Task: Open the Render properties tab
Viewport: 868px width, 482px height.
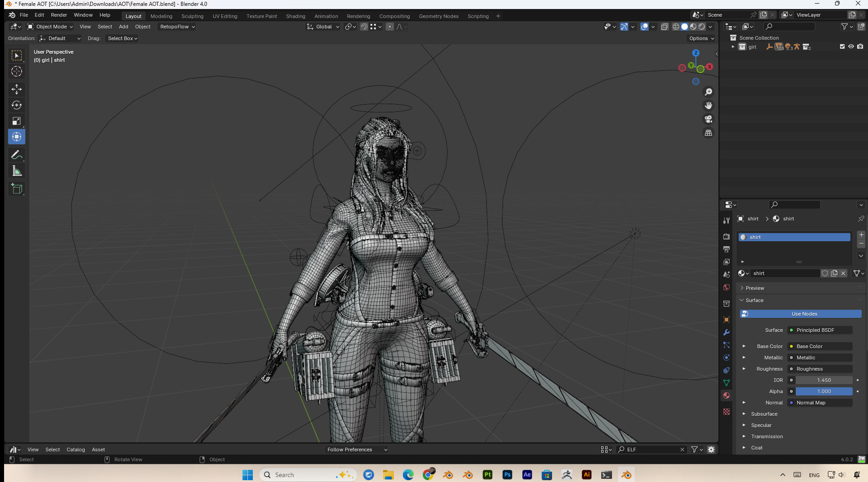Action: tap(726, 237)
